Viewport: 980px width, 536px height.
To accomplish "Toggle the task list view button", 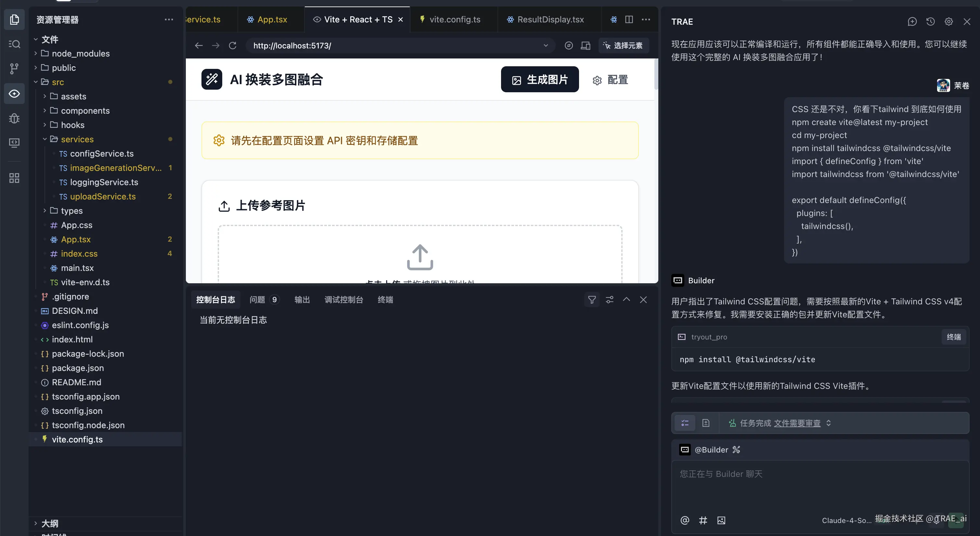I will tap(685, 423).
